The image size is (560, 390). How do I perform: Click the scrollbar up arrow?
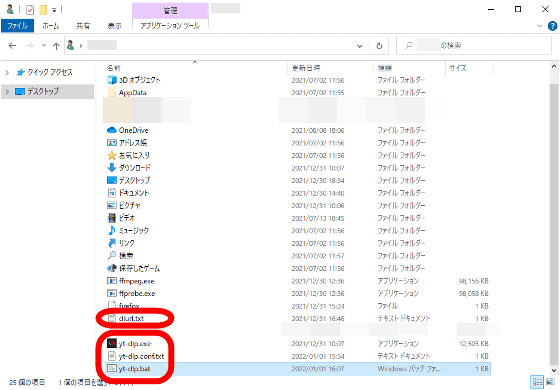click(x=554, y=66)
